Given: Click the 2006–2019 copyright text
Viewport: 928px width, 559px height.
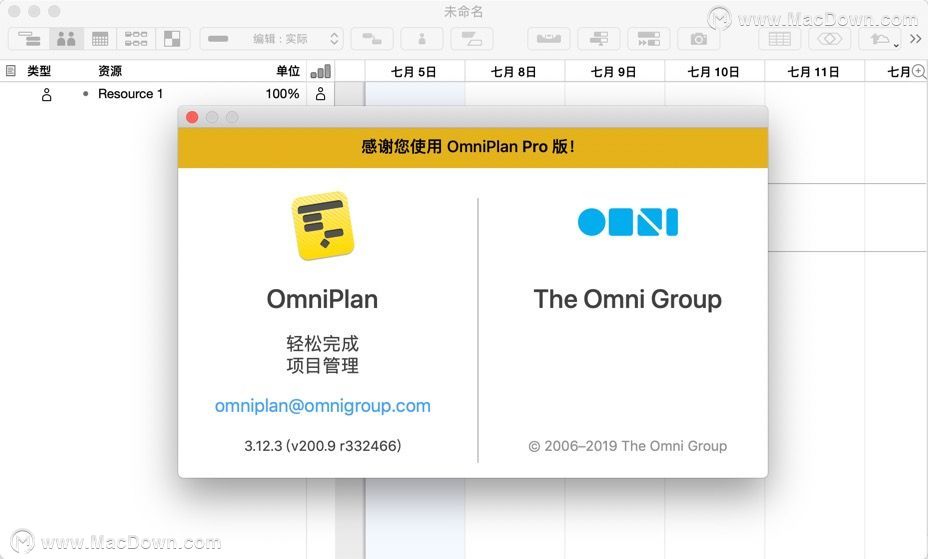Looking at the screenshot, I should pos(627,446).
